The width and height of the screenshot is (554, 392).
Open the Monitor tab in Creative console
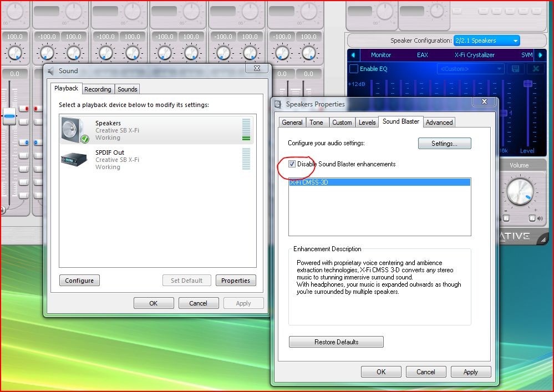(381, 55)
